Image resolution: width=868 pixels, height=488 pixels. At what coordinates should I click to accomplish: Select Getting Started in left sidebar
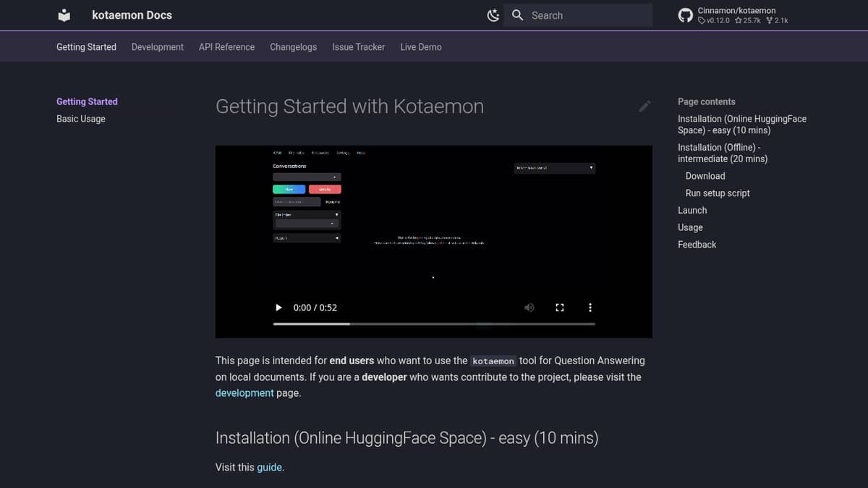(87, 102)
